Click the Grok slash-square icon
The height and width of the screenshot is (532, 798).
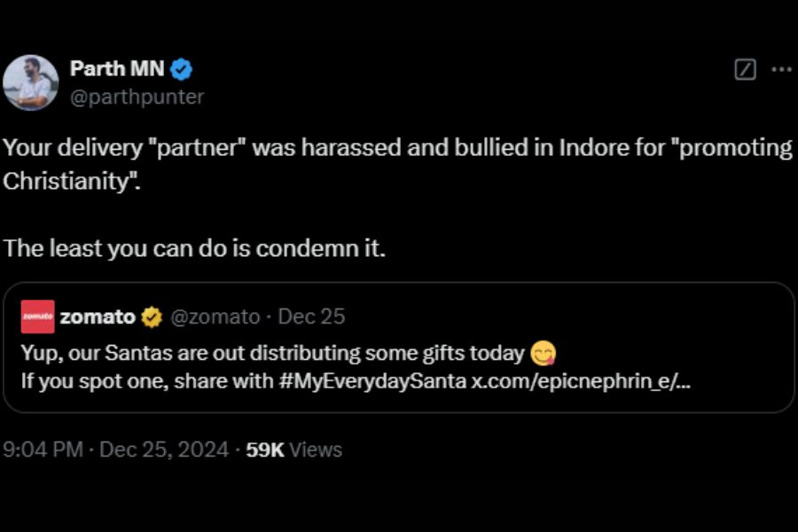click(746, 70)
